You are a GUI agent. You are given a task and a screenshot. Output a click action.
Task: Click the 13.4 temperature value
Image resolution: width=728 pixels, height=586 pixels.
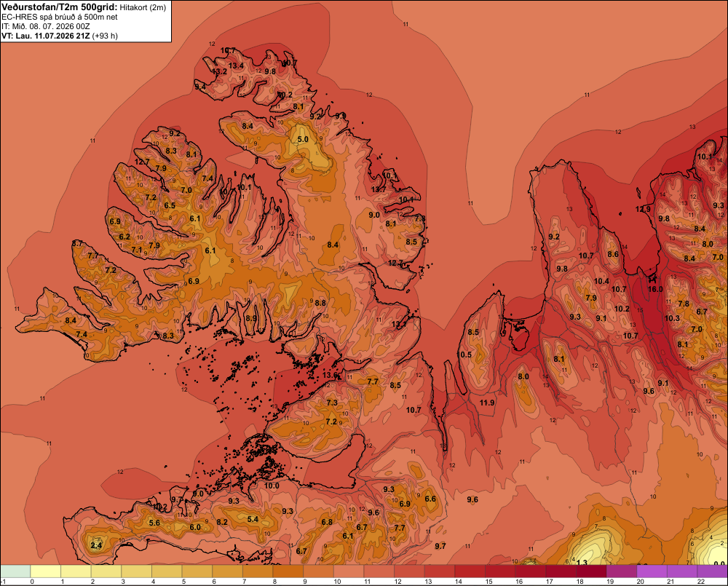click(236, 66)
